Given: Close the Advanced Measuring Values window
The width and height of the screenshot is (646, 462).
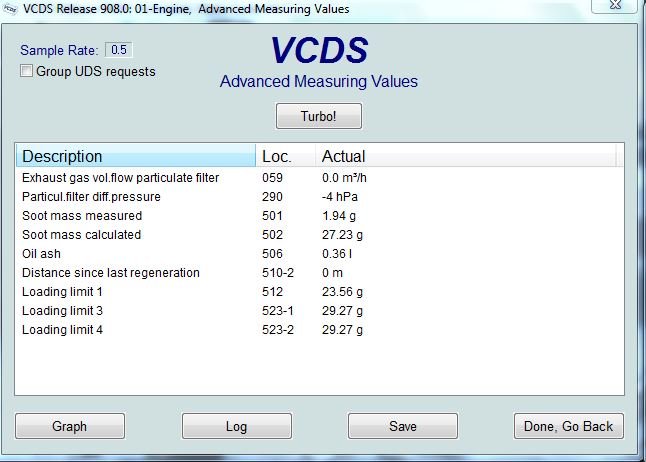Looking at the screenshot, I should (615, 5).
